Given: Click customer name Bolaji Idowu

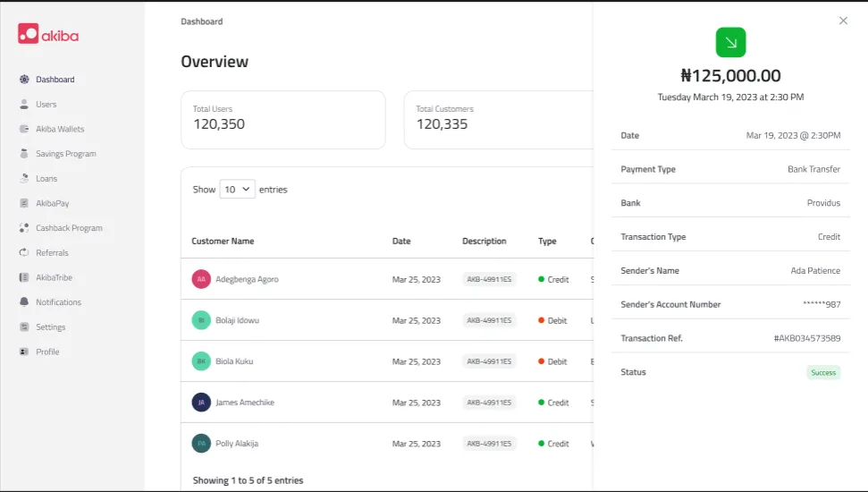Looking at the screenshot, I should click(x=238, y=320).
